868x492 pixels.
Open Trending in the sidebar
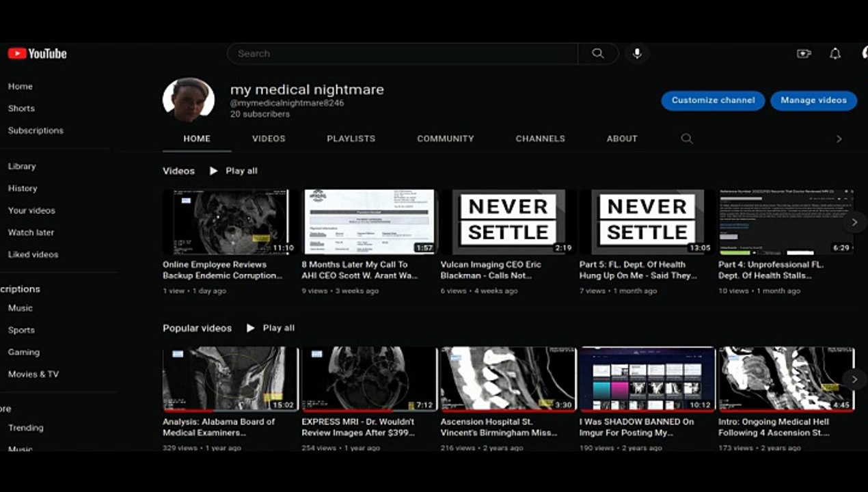(26, 428)
